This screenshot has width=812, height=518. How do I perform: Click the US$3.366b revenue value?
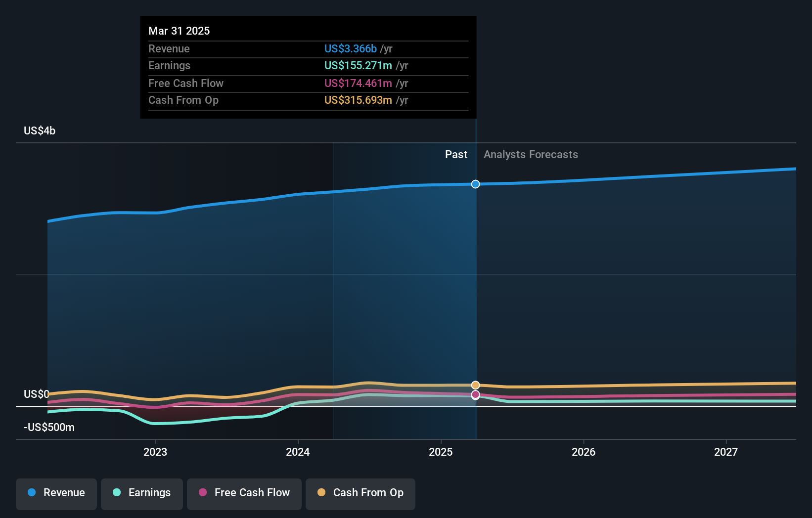[351, 48]
